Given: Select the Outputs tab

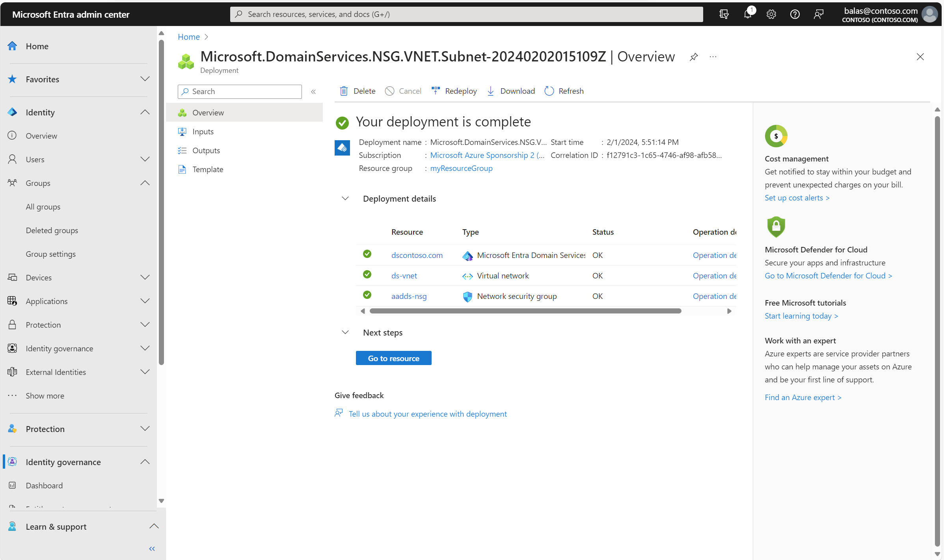Looking at the screenshot, I should (205, 149).
